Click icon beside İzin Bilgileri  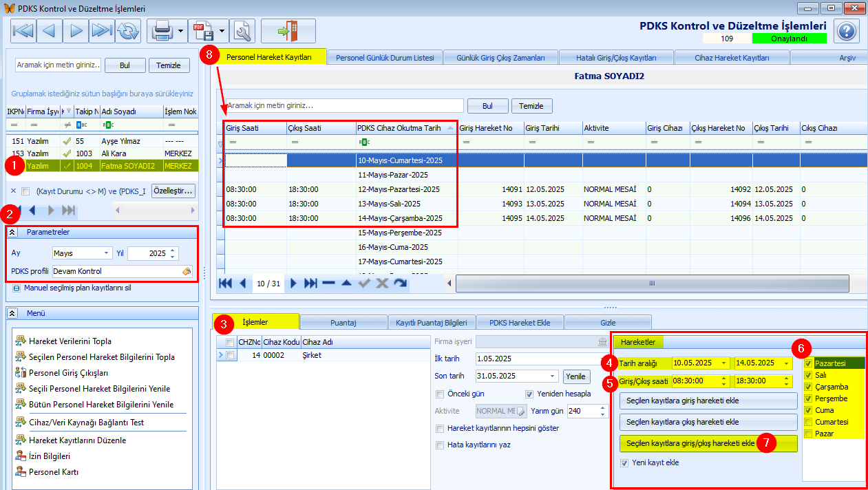click(21, 456)
